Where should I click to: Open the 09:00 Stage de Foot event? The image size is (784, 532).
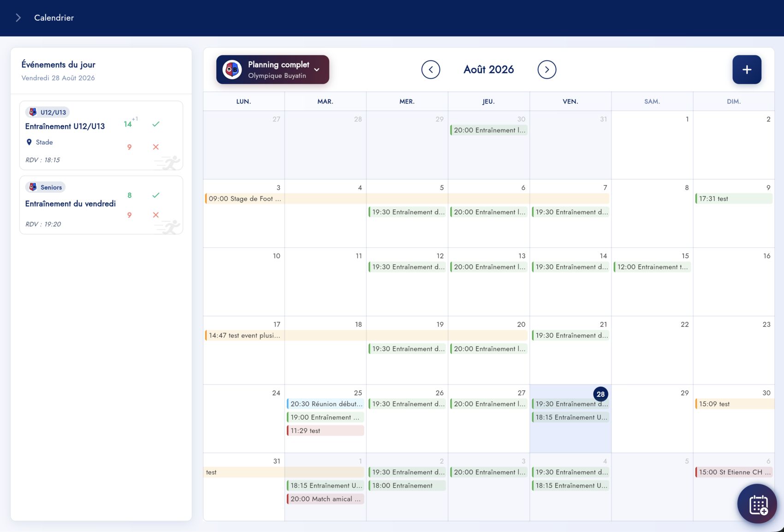(407, 199)
